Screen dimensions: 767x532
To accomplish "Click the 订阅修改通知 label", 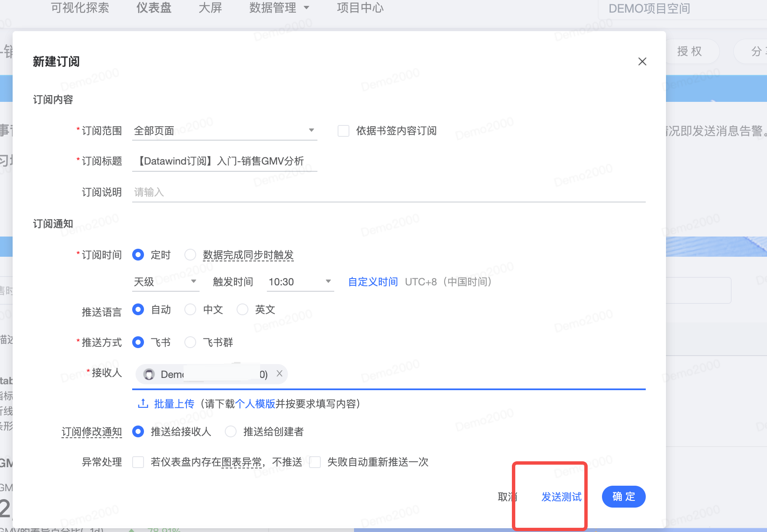I will (x=92, y=432).
